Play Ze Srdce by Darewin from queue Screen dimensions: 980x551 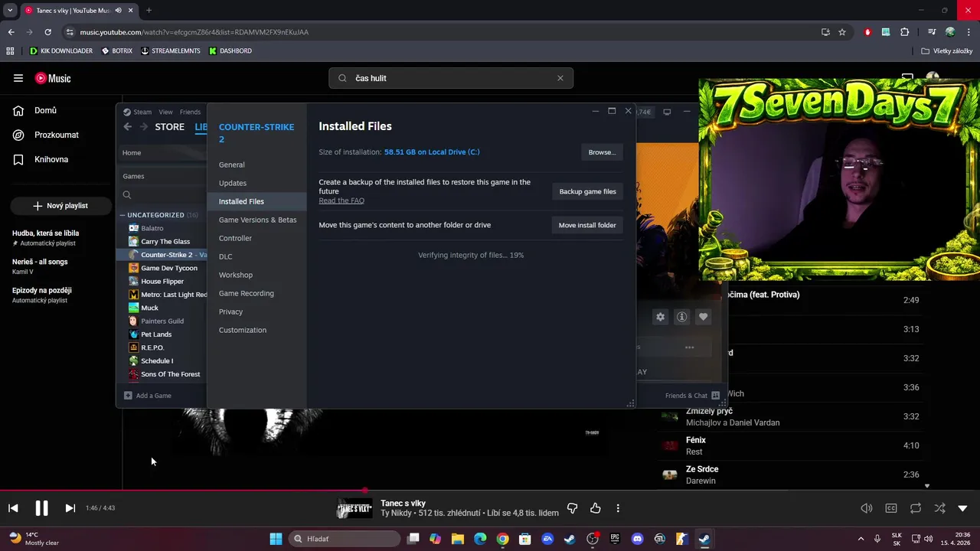click(791, 474)
